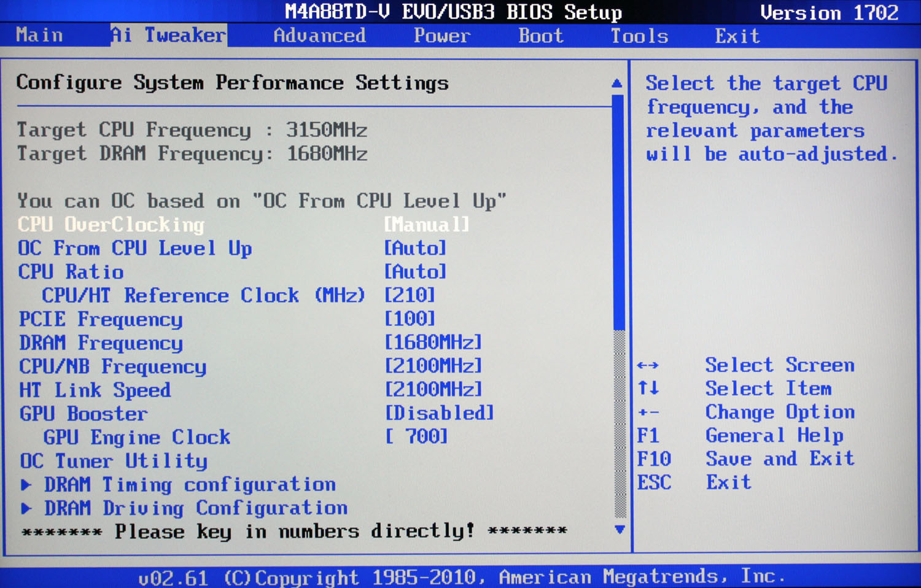Select the DRAM Frequency setting label

click(101, 343)
